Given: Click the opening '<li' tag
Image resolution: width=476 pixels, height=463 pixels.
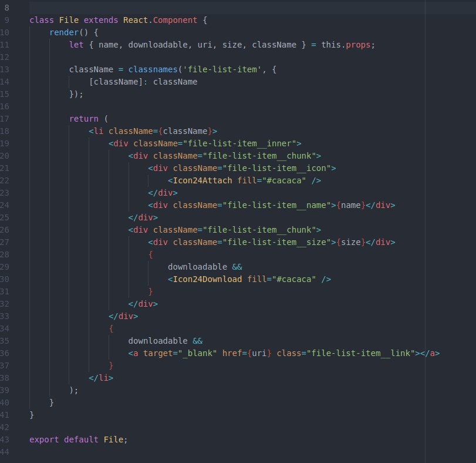Looking at the screenshot, I should click(x=96, y=131).
